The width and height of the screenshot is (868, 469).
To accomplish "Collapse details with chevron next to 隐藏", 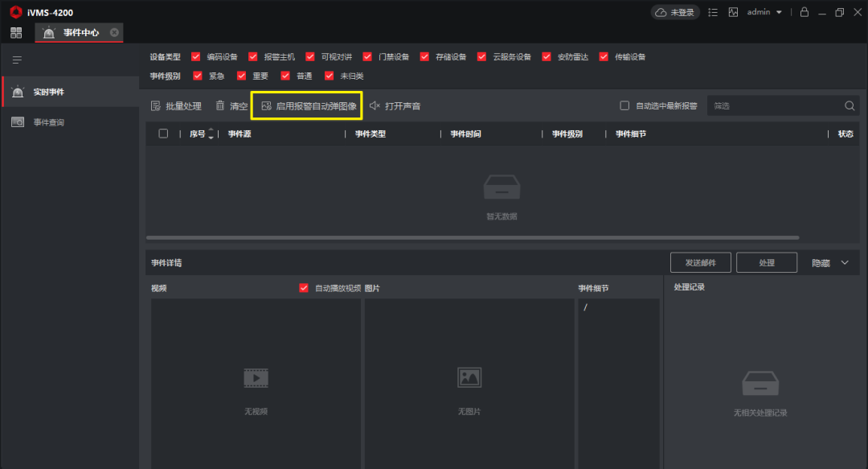I will point(845,263).
